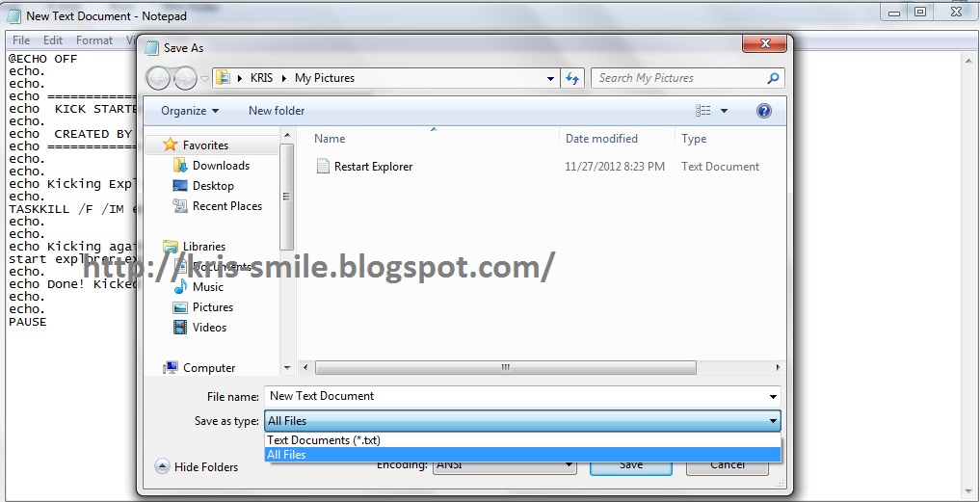Image resolution: width=980 pixels, height=502 pixels.
Task: Click the Restart Explorer text document icon
Action: 323,166
